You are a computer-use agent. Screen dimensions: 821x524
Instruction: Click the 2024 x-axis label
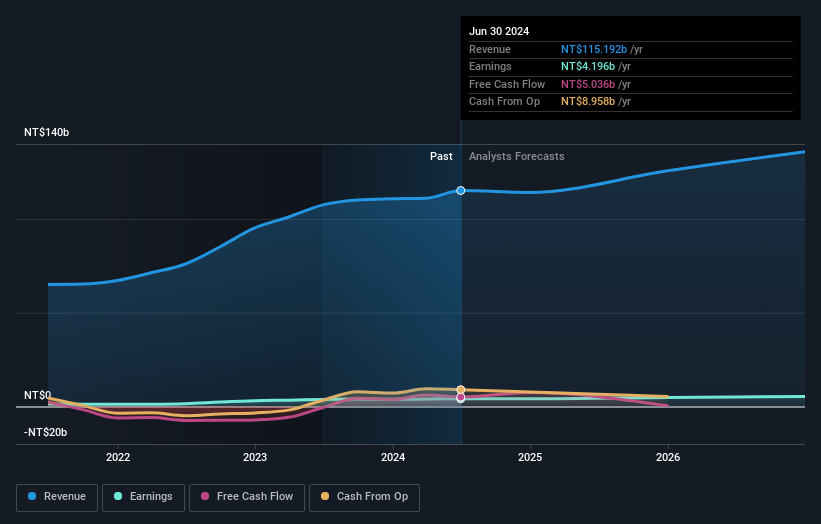[393, 457]
